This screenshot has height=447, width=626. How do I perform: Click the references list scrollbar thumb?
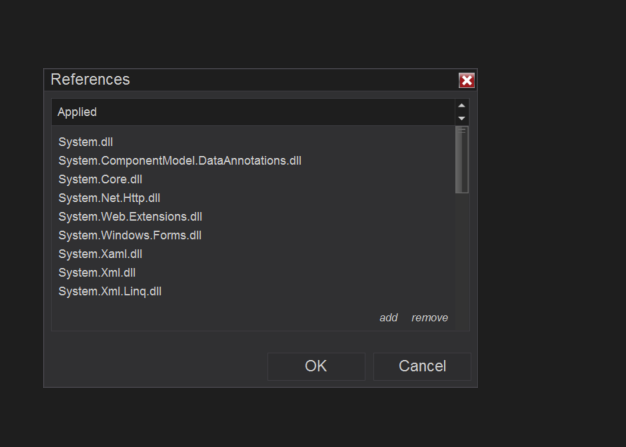(x=461, y=160)
